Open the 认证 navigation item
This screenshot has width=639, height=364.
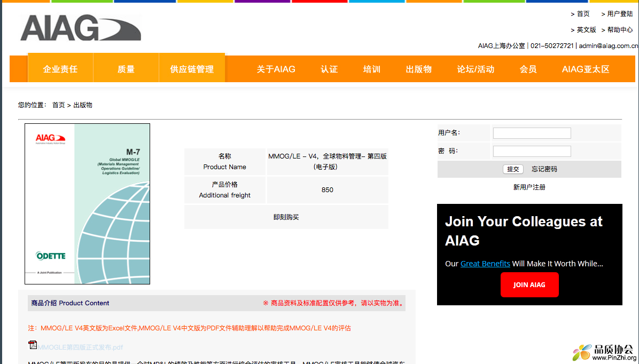click(329, 69)
